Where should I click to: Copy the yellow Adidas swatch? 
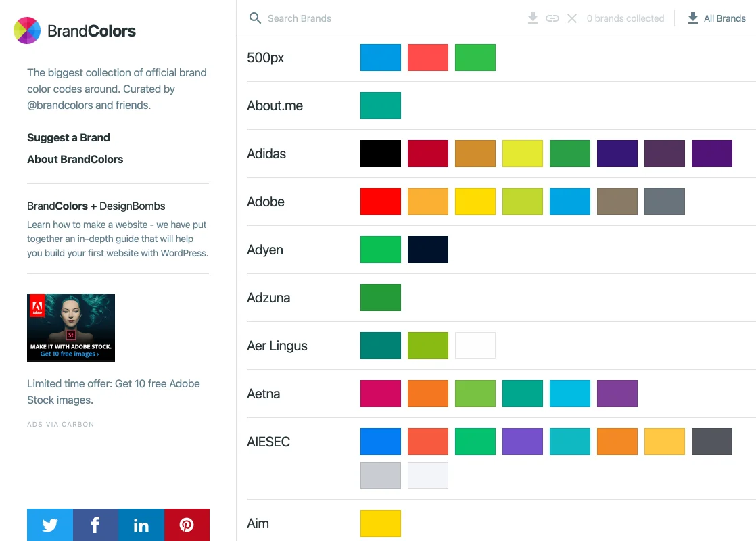[523, 154]
